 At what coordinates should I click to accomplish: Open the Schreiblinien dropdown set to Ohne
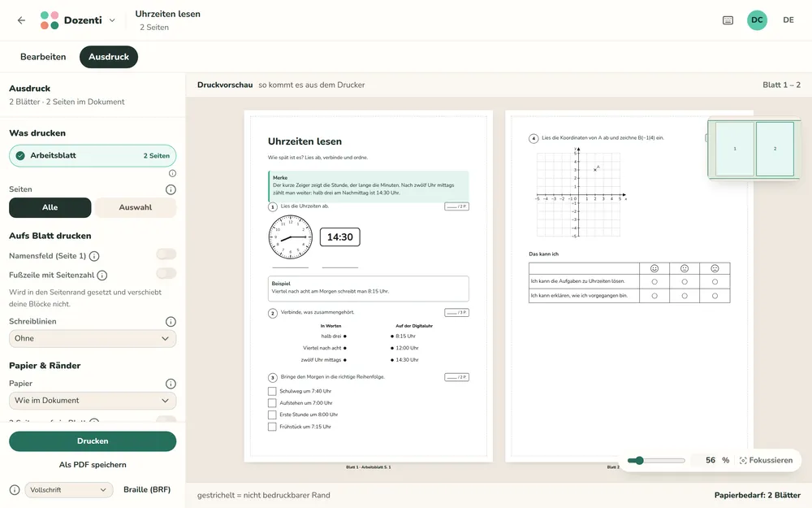(93, 338)
